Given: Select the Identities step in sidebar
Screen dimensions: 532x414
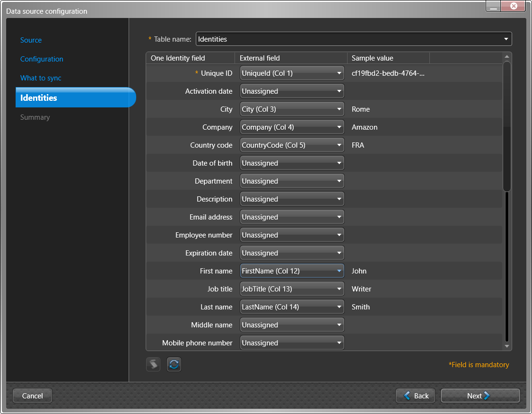Looking at the screenshot, I should point(39,98).
